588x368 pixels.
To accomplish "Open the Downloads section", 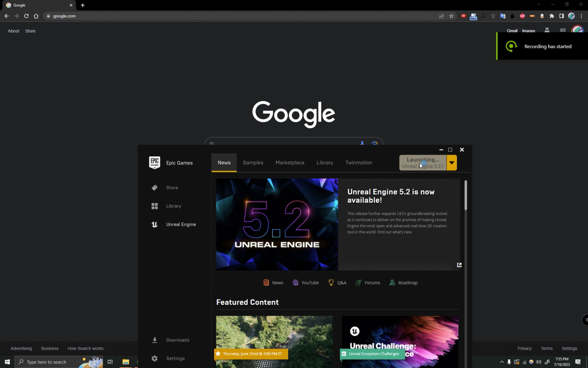I will (177, 340).
